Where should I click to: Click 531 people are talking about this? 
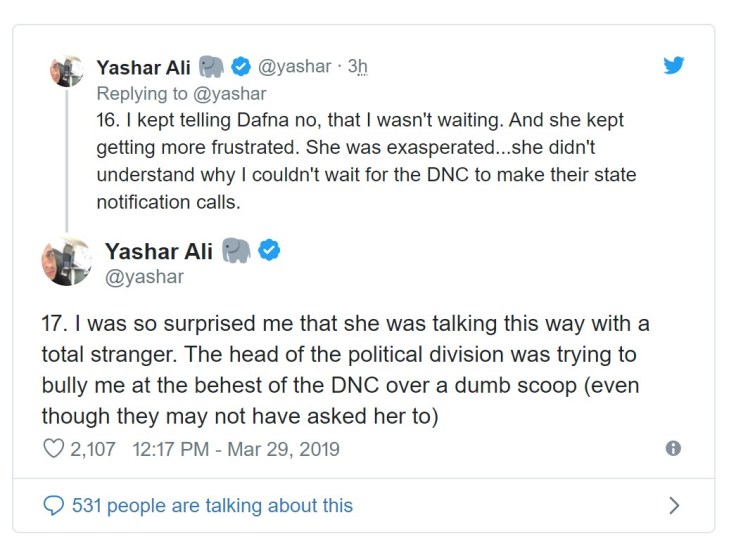[x=212, y=505]
